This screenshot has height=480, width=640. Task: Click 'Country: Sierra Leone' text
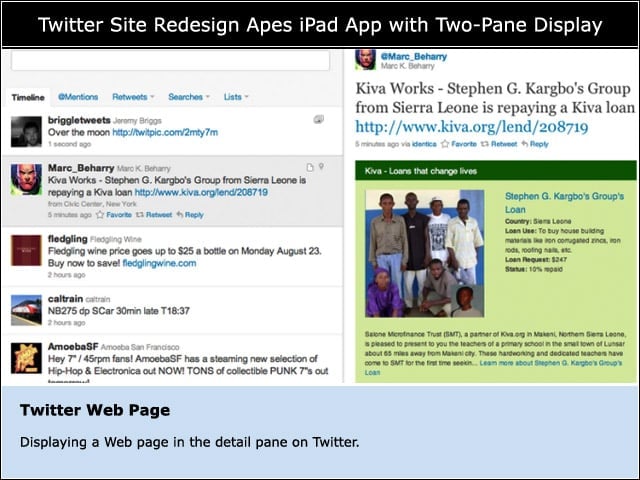click(x=538, y=221)
